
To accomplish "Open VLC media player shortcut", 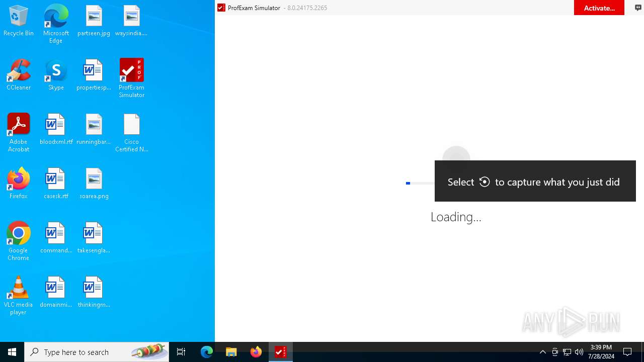I will [x=19, y=296].
